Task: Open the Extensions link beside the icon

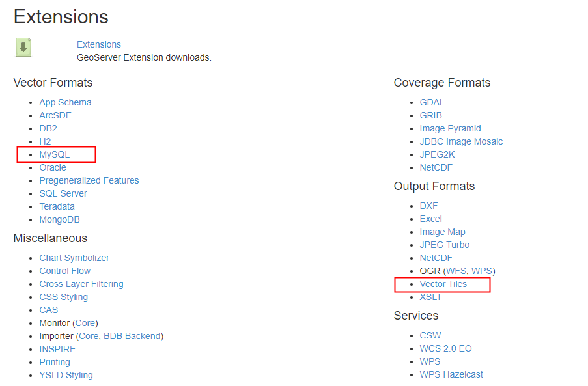Action: 98,44
